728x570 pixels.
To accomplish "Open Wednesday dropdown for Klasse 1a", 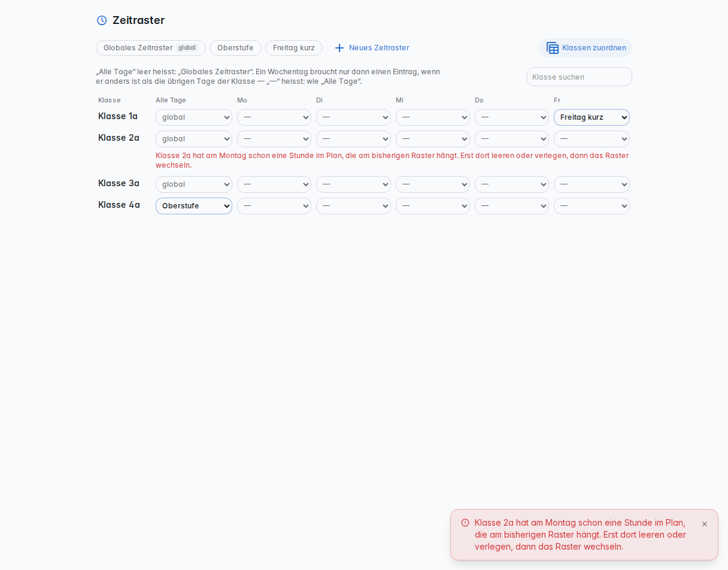I will 433,117.
